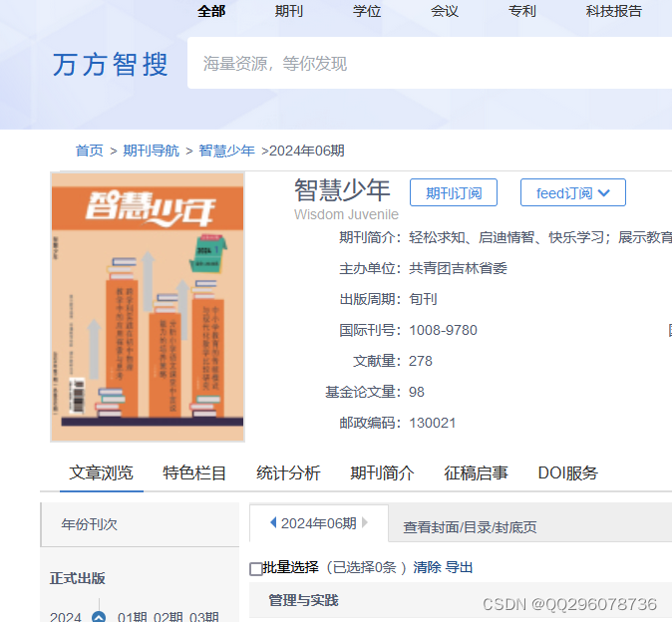Click the 基金论文量 value 98
The width and height of the screenshot is (672, 622).
pyautogui.click(x=417, y=392)
